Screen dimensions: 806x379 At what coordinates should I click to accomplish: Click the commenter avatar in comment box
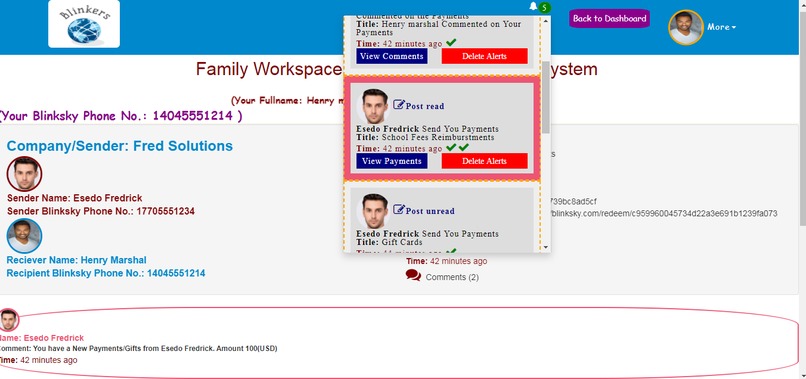[x=9, y=320]
